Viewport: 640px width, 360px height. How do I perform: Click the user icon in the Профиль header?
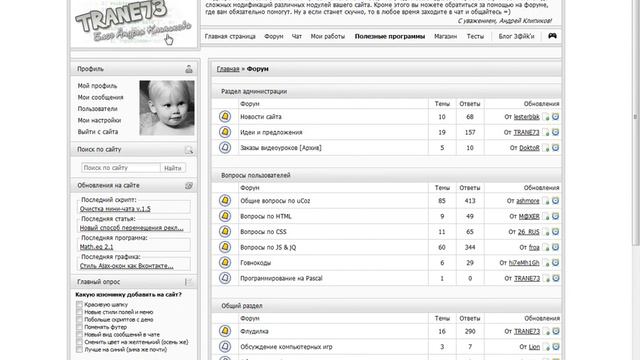point(189,69)
